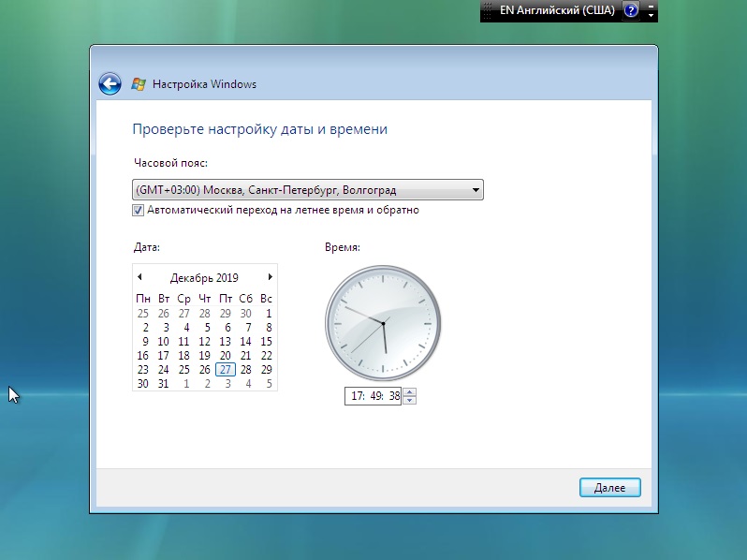
Task: Select date 13 in calendar
Action: 226,341
